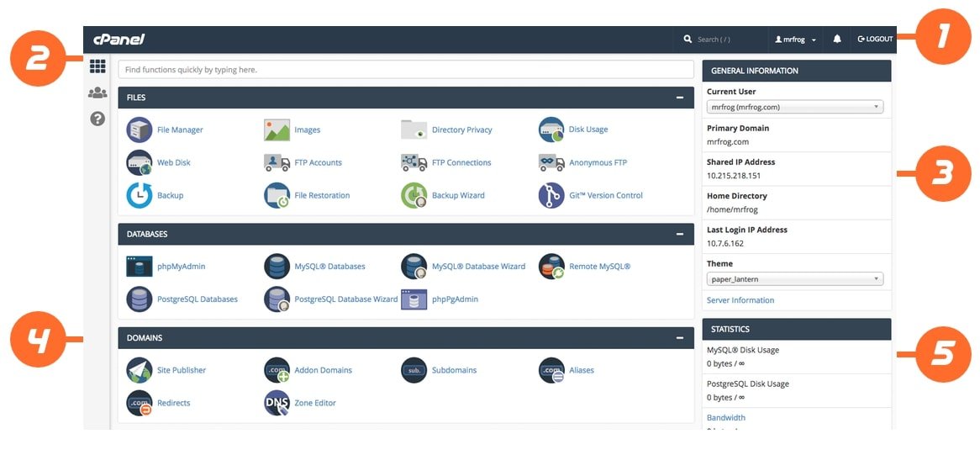Open the Server Information link
980x455 pixels.
coord(740,300)
